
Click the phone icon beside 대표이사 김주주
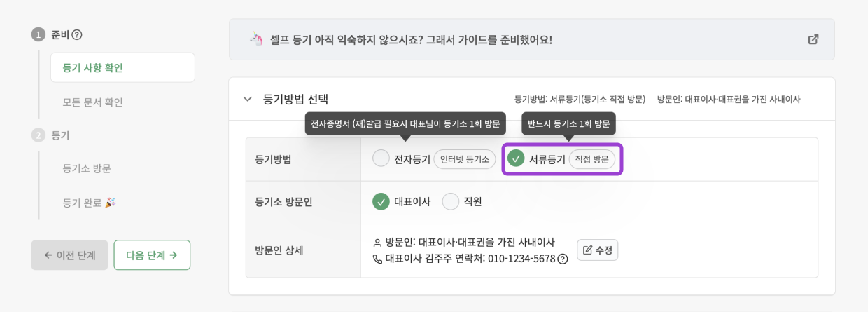378,259
